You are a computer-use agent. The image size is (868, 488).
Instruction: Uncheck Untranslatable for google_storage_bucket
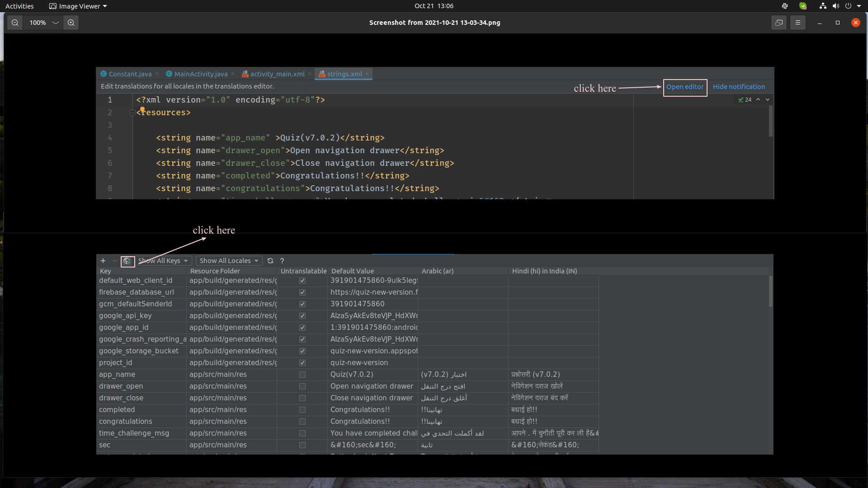tap(302, 351)
